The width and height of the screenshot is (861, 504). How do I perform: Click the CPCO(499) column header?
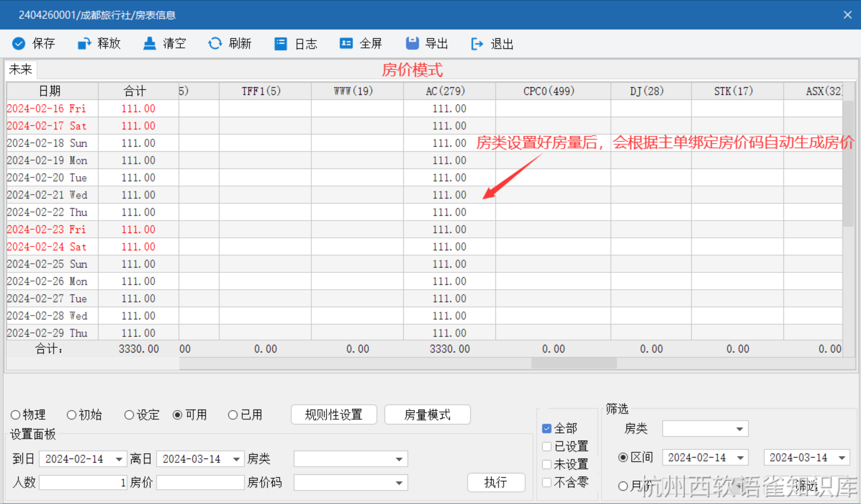(x=553, y=91)
